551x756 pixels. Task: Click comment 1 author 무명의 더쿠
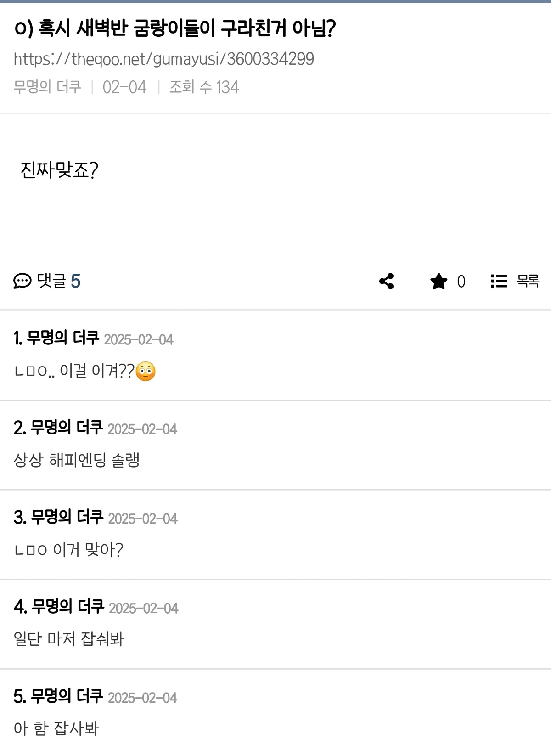coord(63,338)
